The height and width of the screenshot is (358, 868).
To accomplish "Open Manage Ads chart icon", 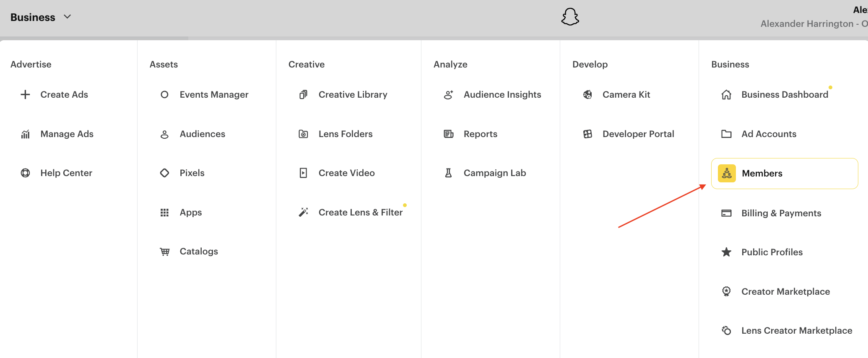I will pos(25,134).
